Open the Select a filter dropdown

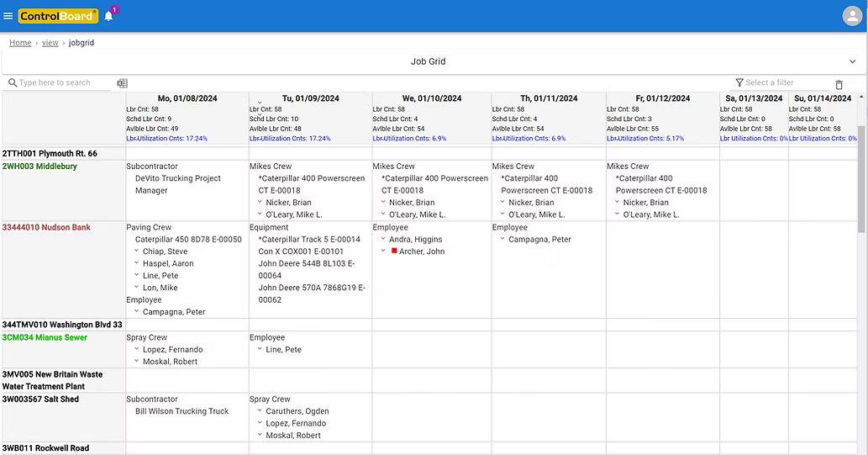coord(781,82)
